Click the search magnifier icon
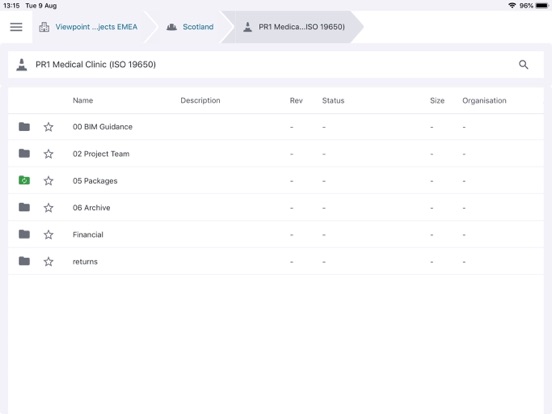The width and height of the screenshot is (552, 414). pyautogui.click(x=523, y=64)
